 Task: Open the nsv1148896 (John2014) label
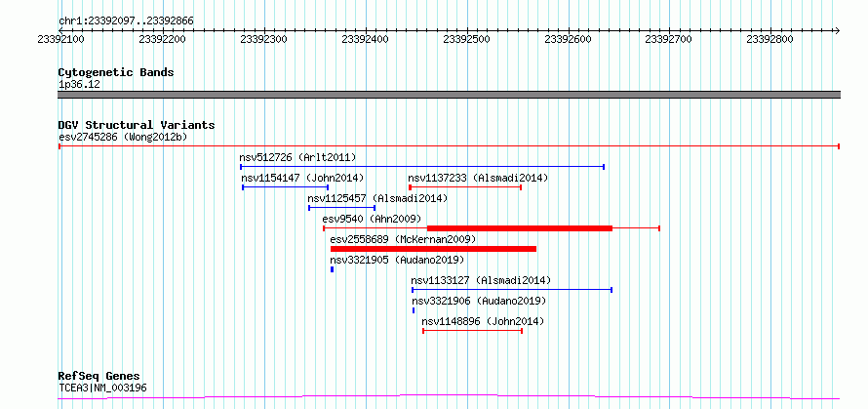(483, 321)
